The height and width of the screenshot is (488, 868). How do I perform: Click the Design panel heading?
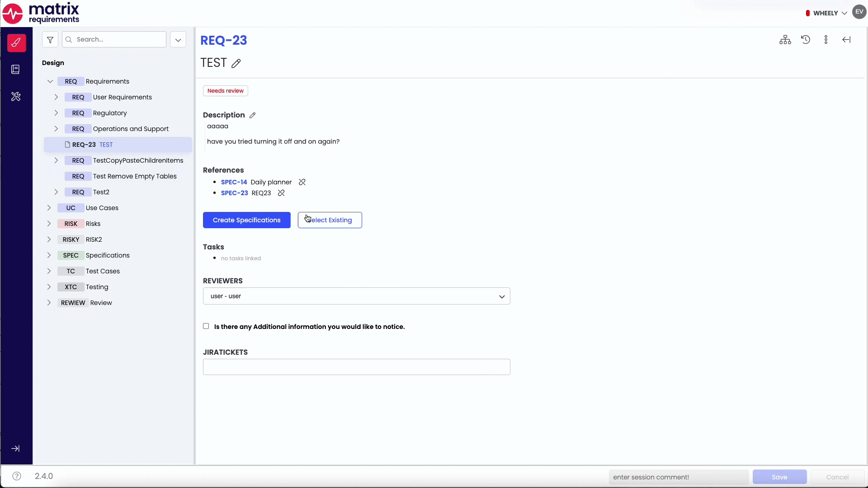53,63
